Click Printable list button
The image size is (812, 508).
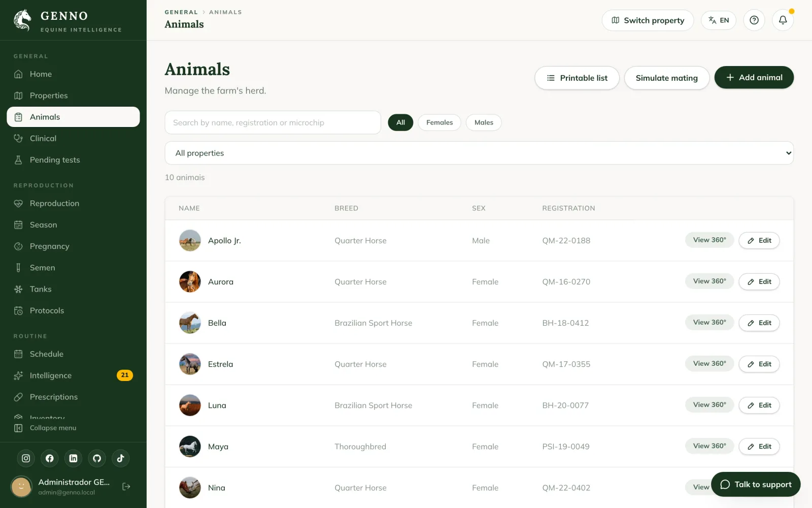pyautogui.click(x=577, y=78)
